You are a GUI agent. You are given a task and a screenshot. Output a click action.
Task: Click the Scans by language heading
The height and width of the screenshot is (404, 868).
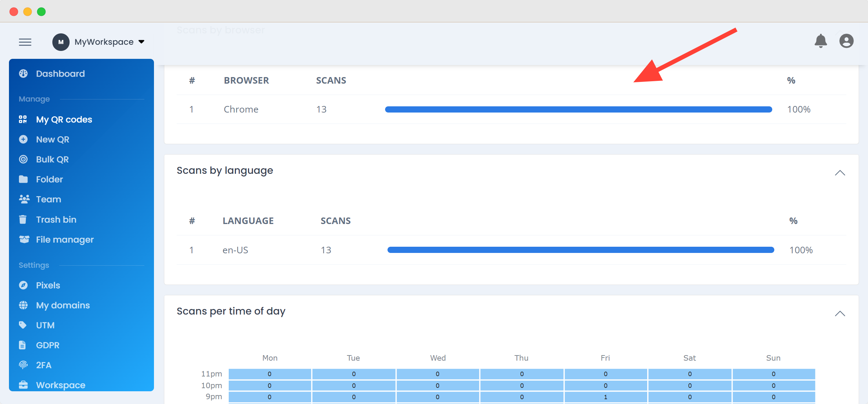click(225, 171)
